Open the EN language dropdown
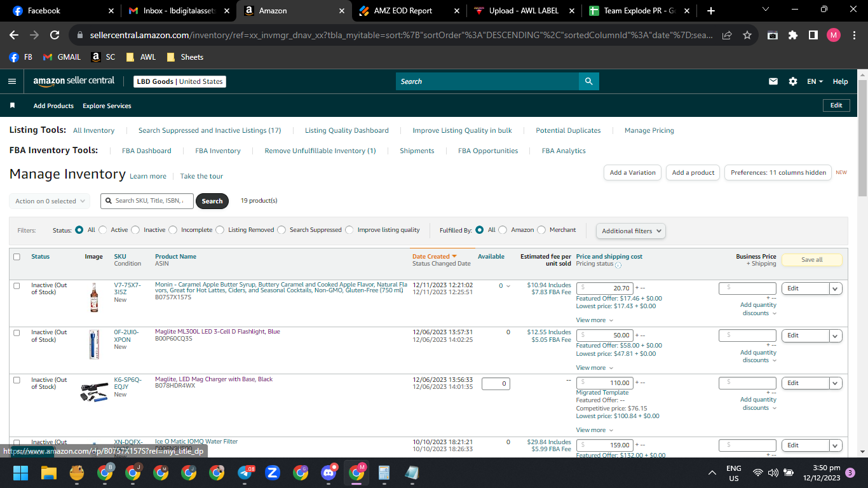868x488 pixels. point(815,81)
